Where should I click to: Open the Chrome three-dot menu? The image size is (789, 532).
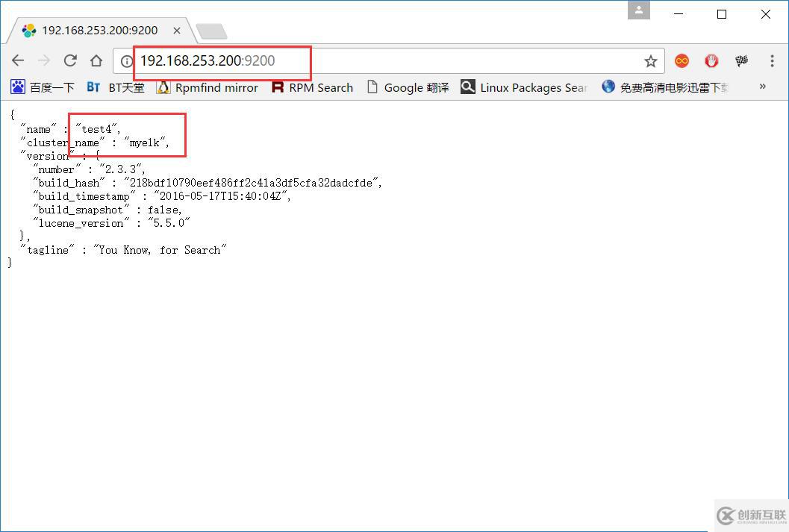click(x=772, y=61)
